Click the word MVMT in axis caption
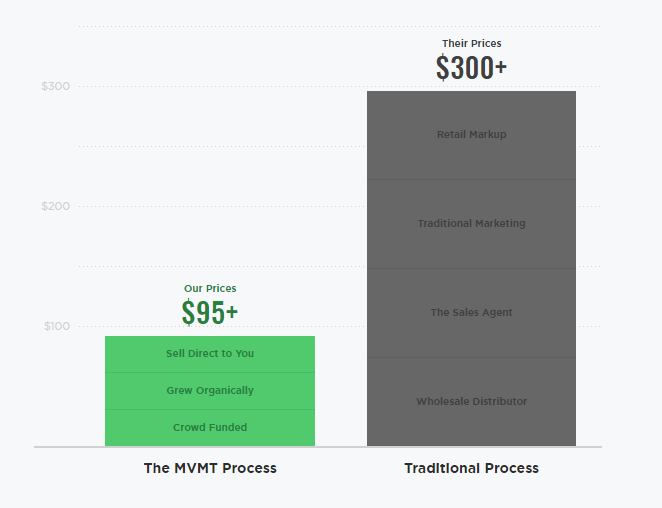 (x=196, y=468)
